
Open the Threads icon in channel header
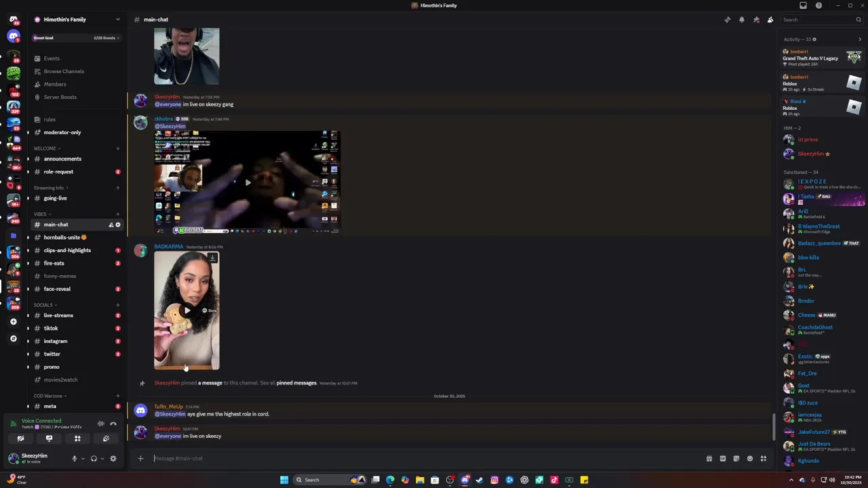[728, 20]
